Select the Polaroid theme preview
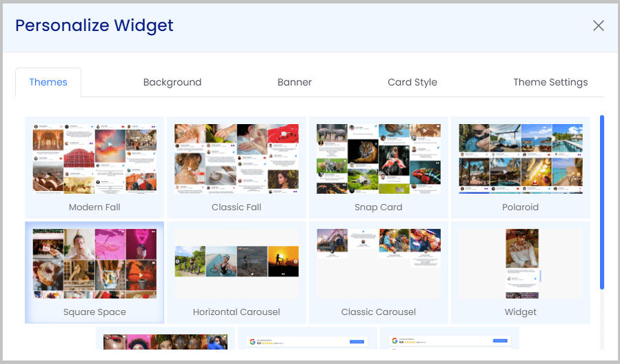620x364 pixels. pos(521,159)
